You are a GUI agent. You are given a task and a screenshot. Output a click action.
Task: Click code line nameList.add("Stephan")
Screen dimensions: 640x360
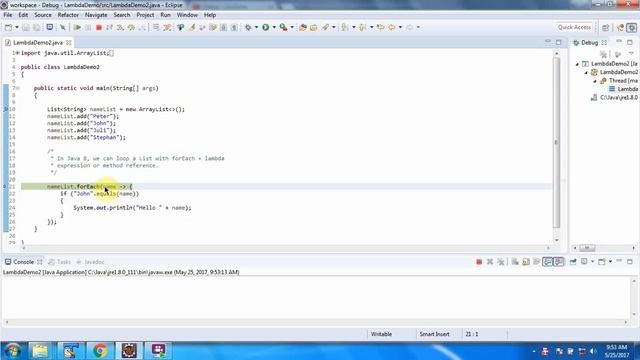coord(86,138)
